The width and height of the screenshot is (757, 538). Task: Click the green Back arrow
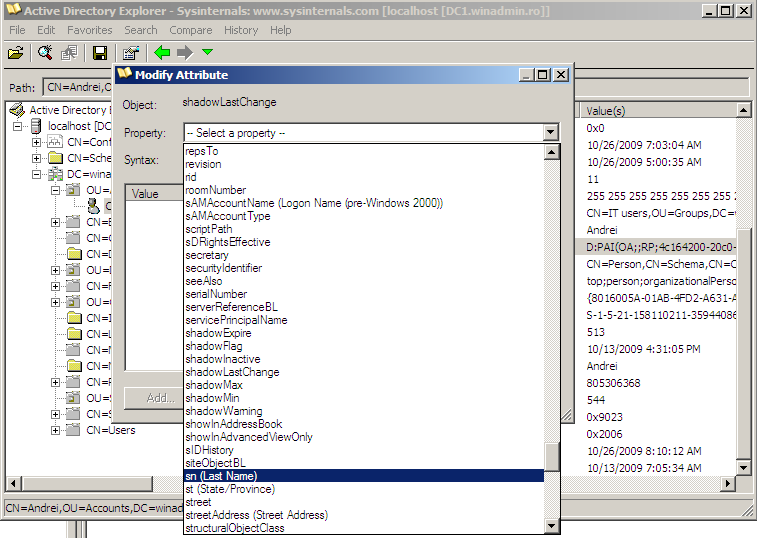pyautogui.click(x=162, y=52)
